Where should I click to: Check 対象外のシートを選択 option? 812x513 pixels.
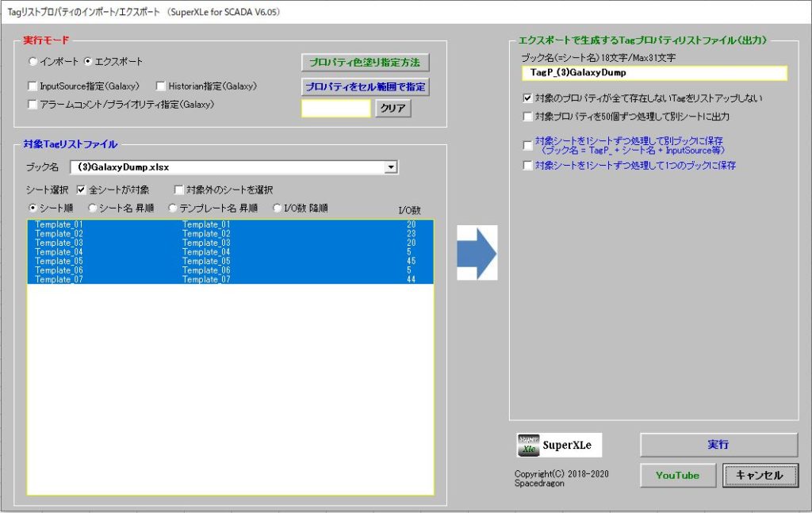[x=178, y=190]
